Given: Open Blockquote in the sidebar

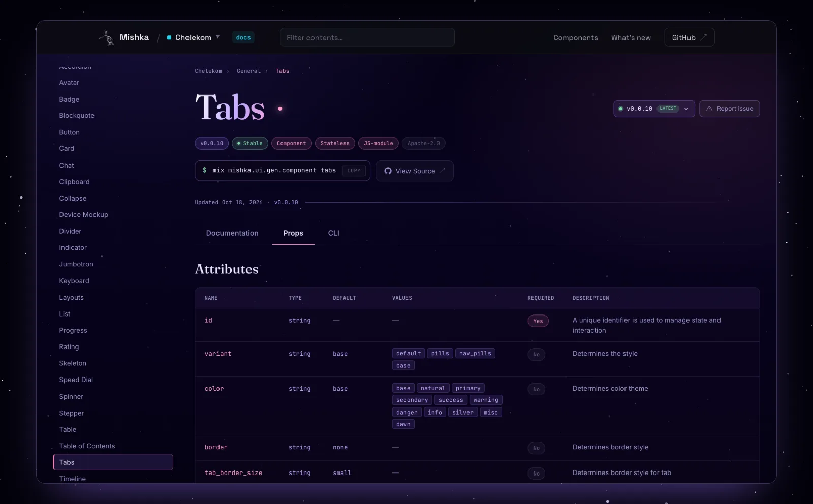Looking at the screenshot, I should click(77, 116).
